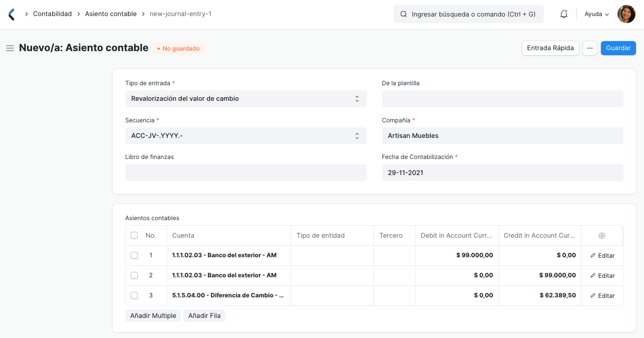The height and width of the screenshot is (338, 644).
Task: Click Añadir Fila button
Action: coord(204,315)
